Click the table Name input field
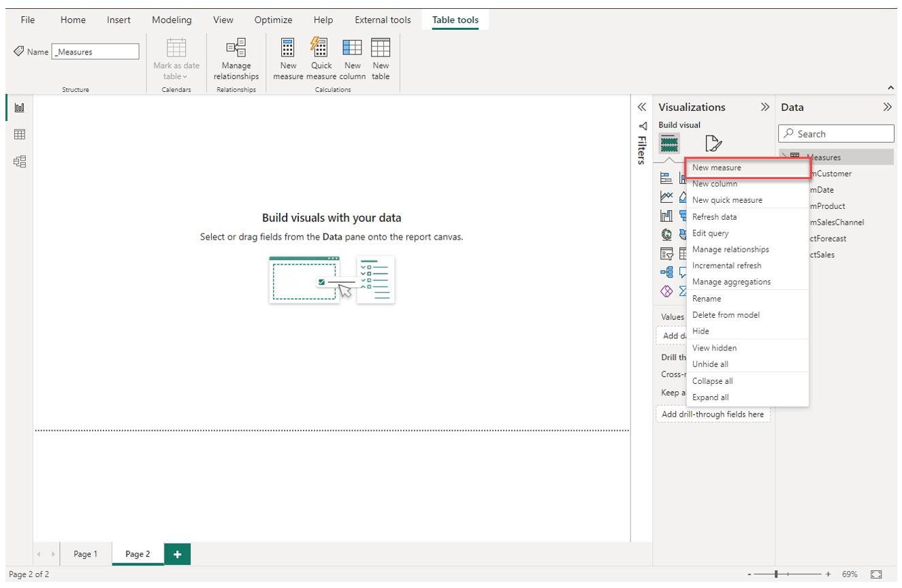This screenshot has height=588, width=902. tap(95, 52)
